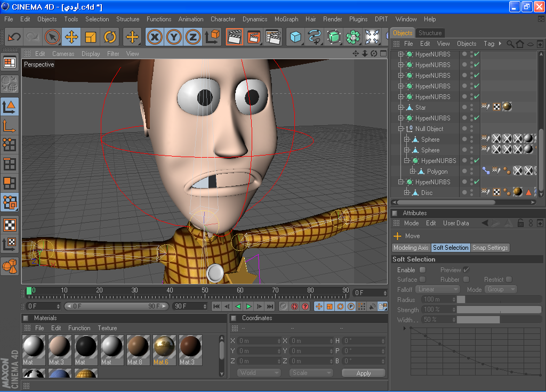Open timeline help question icon
The width and height of the screenshot is (546, 392).
click(306, 306)
